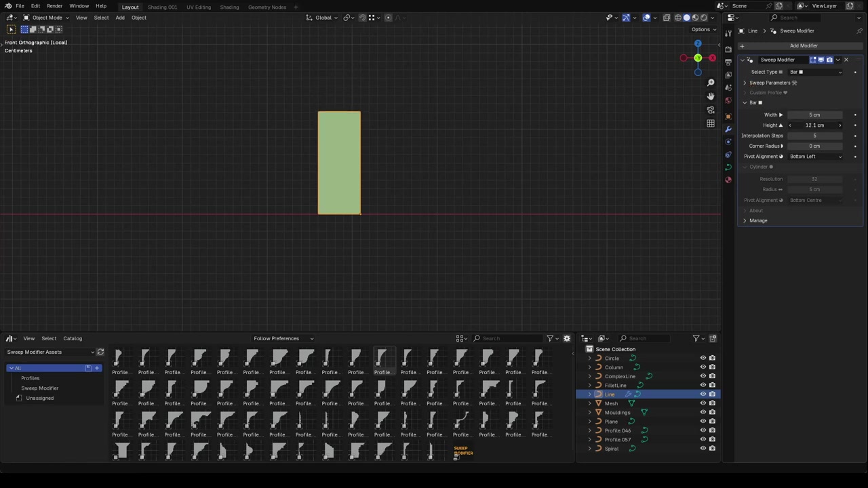
Task: Click the Select Box tool icon
Action: (11, 29)
